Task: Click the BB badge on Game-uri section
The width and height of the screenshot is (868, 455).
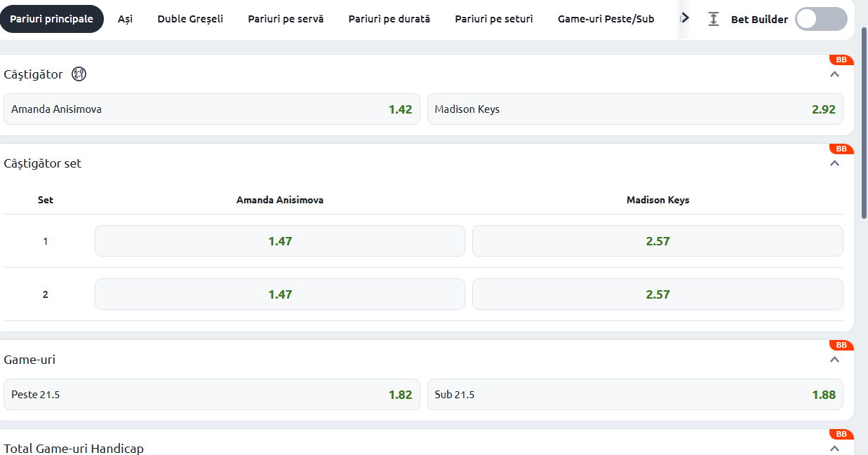Action: pyautogui.click(x=841, y=346)
